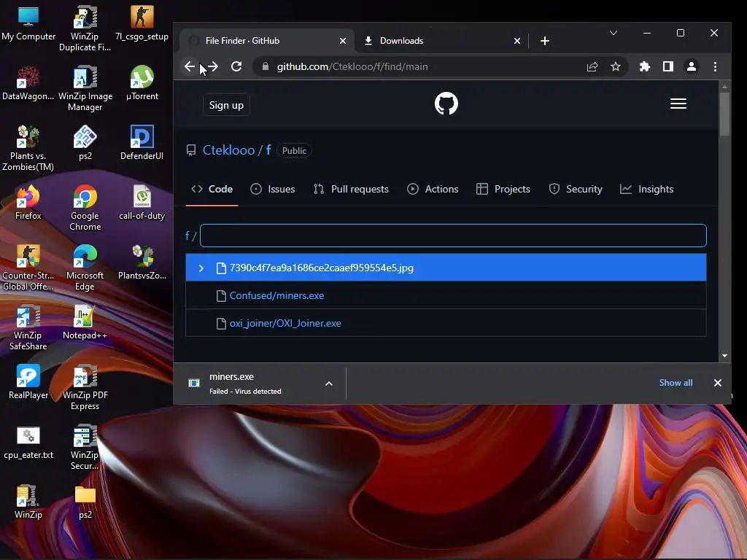Click the GitHub Octocat logo
Screen dimensions: 747x560
(446, 104)
